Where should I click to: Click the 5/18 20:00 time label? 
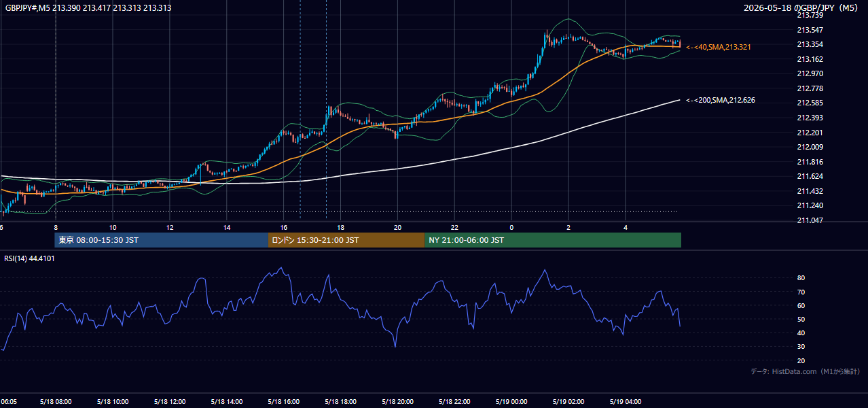(x=397, y=402)
